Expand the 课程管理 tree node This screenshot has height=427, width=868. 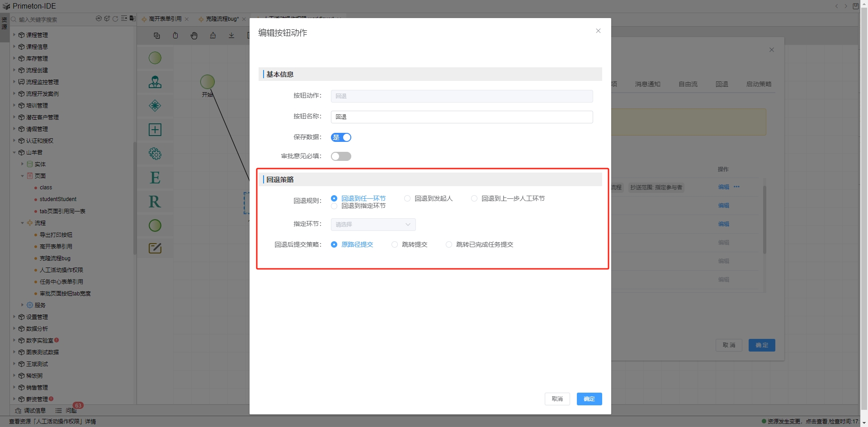click(x=14, y=35)
